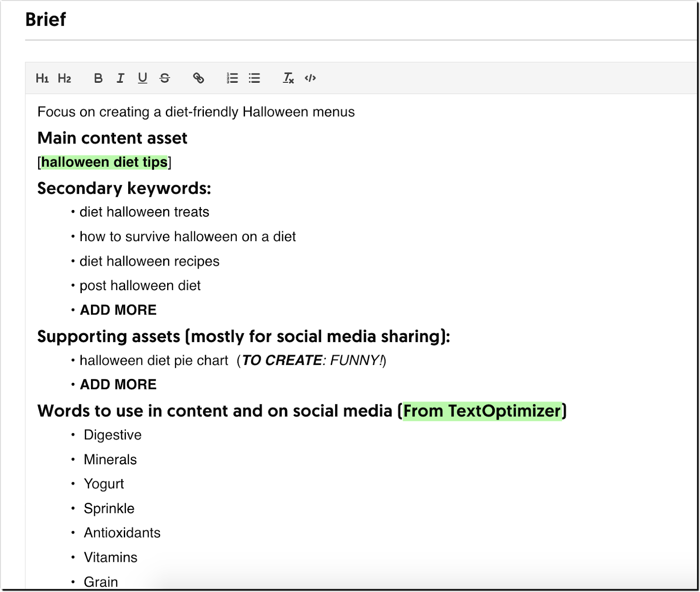Toggle bold formatting
This screenshot has height=592, width=700.
pos(98,78)
